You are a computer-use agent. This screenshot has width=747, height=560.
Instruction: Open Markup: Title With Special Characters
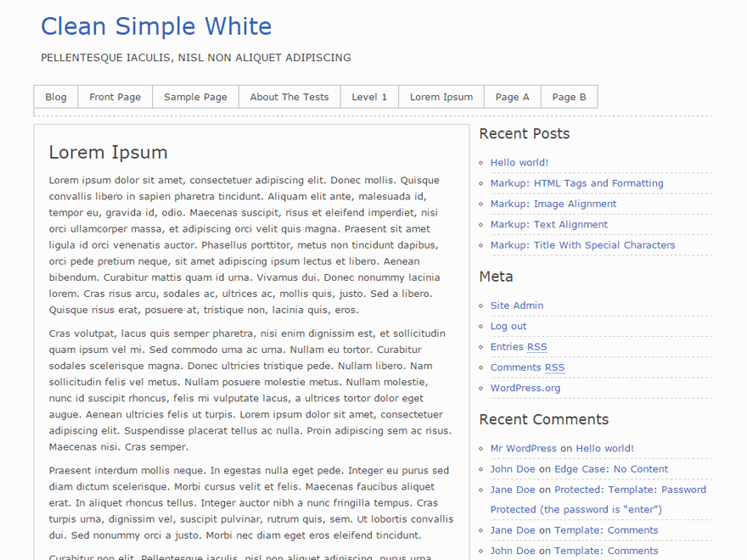[583, 244]
